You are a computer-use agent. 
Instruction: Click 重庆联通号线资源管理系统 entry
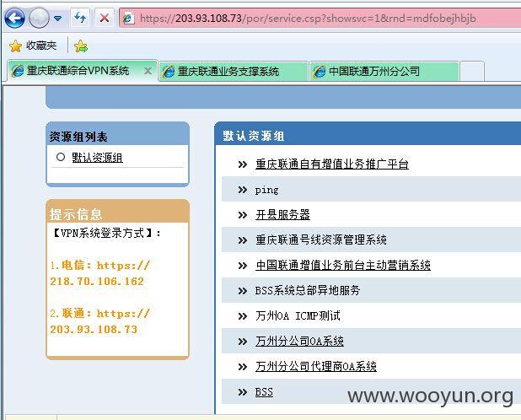tap(321, 240)
